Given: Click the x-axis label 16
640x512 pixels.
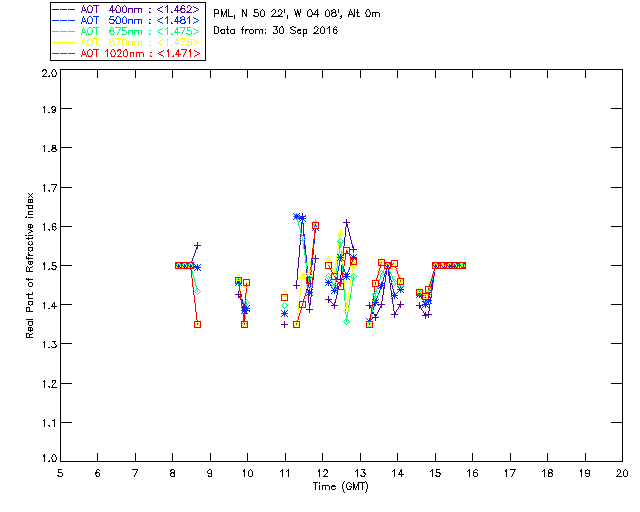Looking at the screenshot, I should click(x=472, y=474).
